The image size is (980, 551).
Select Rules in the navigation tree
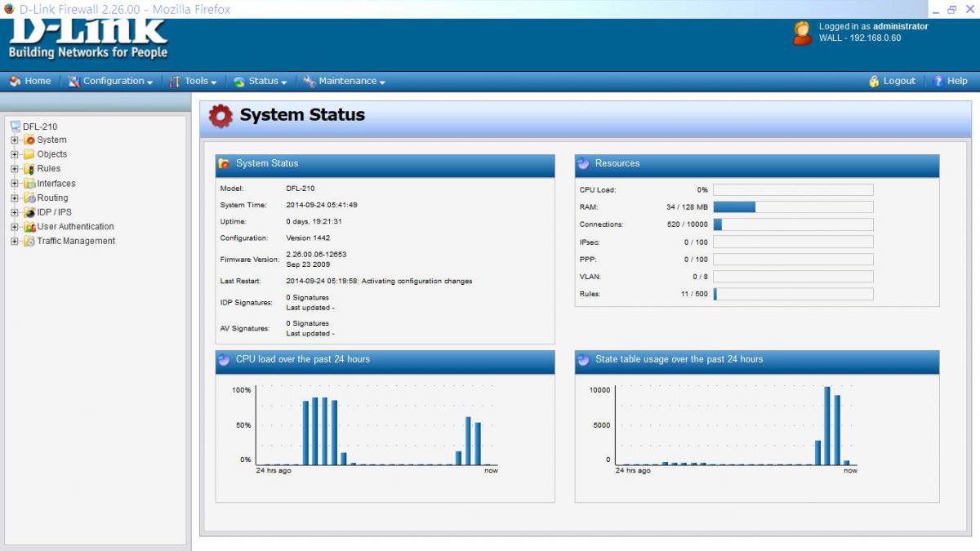coord(49,169)
